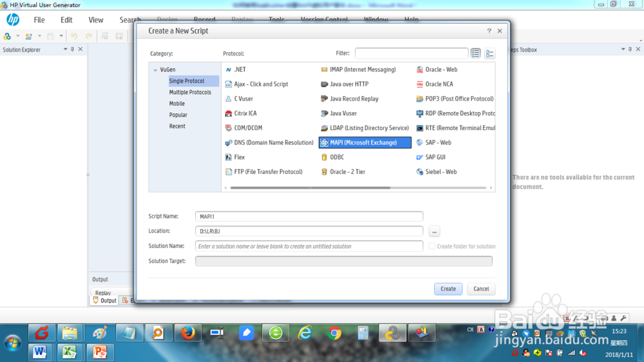
Task: Click the Create button
Action: coord(448,289)
